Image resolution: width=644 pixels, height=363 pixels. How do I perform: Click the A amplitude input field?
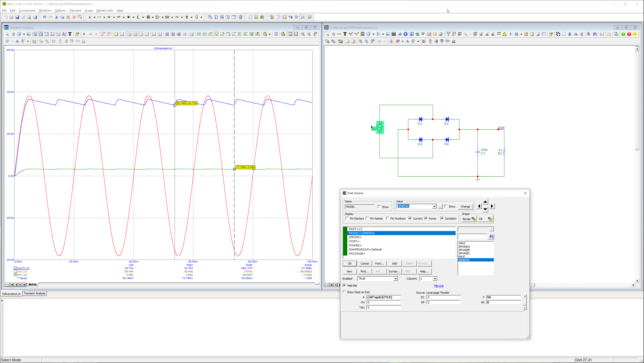383,297
